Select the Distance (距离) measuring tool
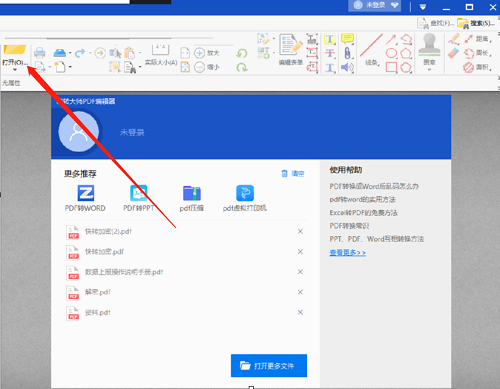Viewport: 500px width, 389px height. [x=477, y=39]
